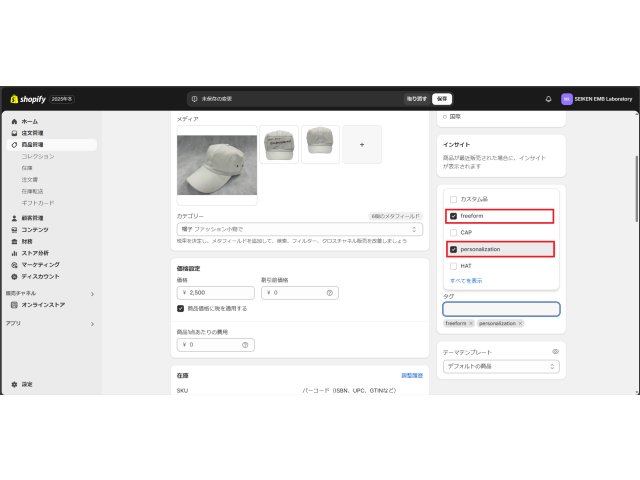
Task: Click the content icon beside コンテンツ
Action: pyautogui.click(x=14, y=230)
